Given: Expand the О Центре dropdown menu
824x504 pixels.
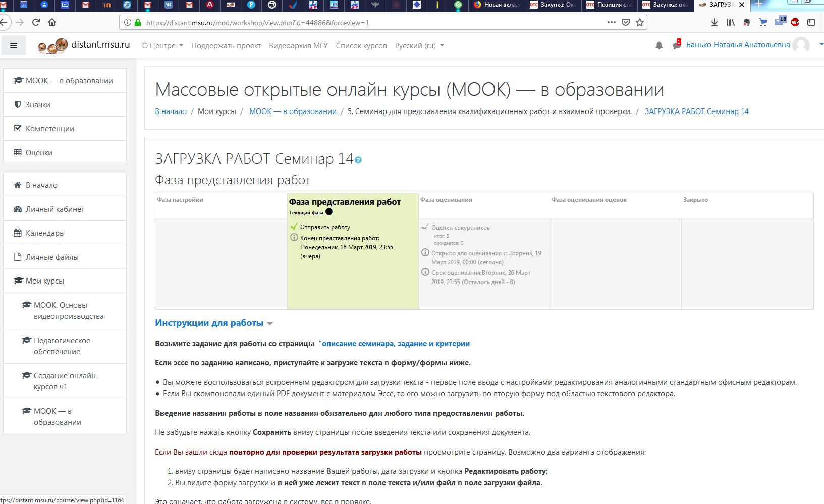Looking at the screenshot, I should coord(161,45).
